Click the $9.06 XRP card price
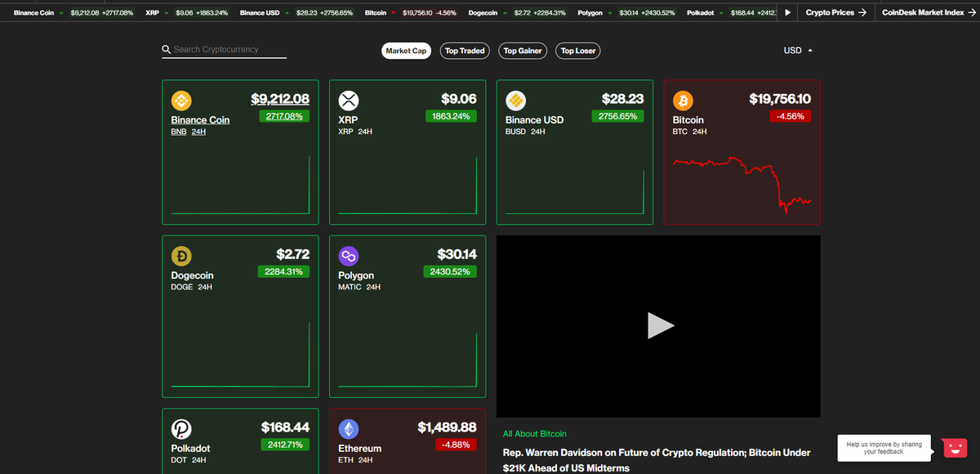 coord(459,99)
